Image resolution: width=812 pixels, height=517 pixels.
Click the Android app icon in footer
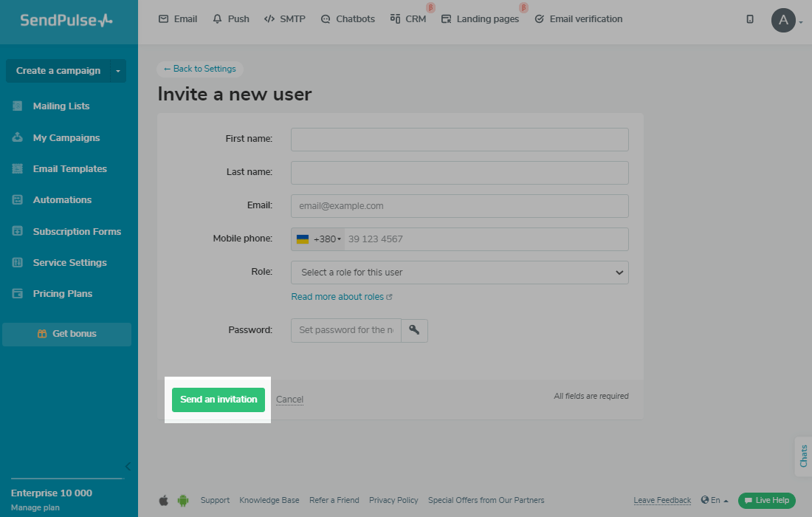pyautogui.click(x=183, y=500)
